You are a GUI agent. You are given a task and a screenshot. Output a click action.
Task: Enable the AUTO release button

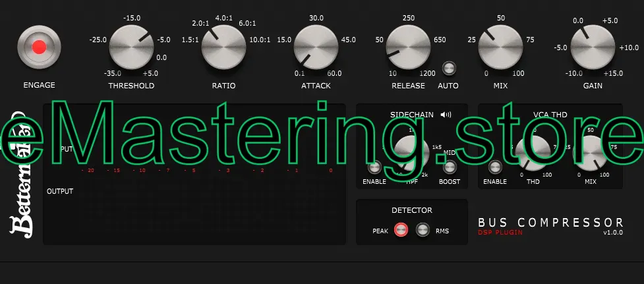coord(449,68)
